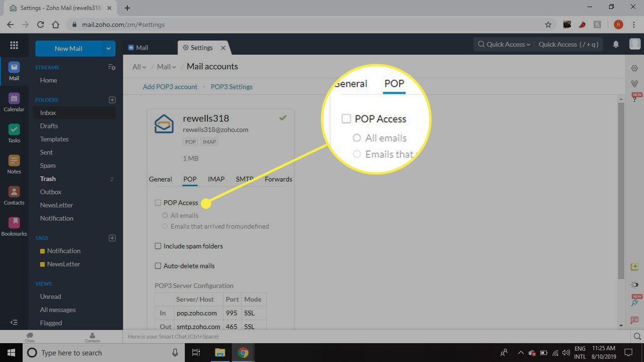Viewport: 644px width, 362px height.
Task: Open settings gear in right panel
Action: coord(635,68)
